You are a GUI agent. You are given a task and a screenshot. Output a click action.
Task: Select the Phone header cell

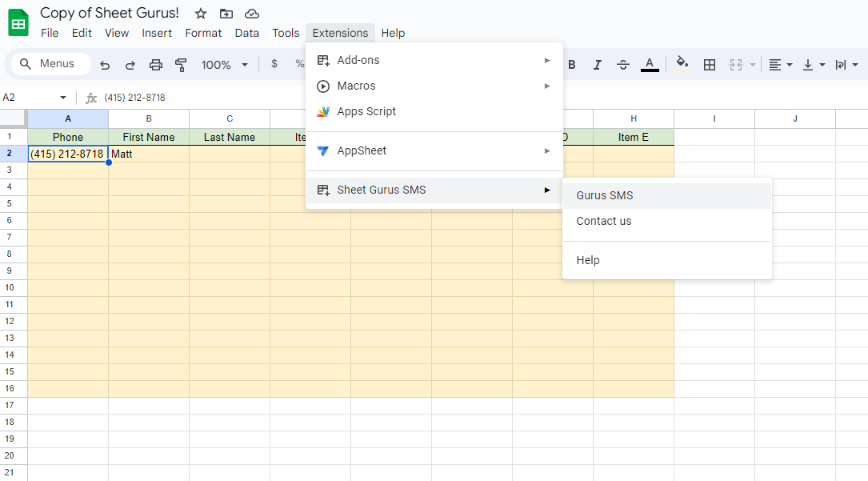click(68, 138)
